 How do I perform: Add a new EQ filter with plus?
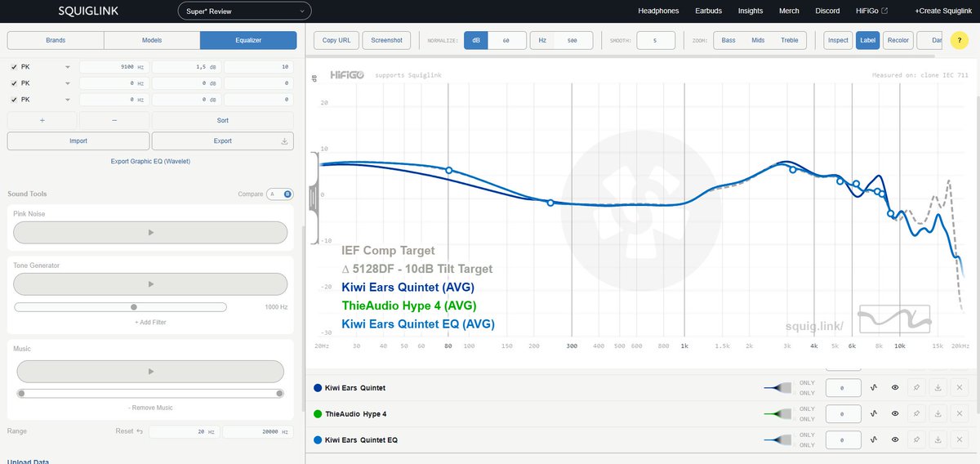click(42, 120)
